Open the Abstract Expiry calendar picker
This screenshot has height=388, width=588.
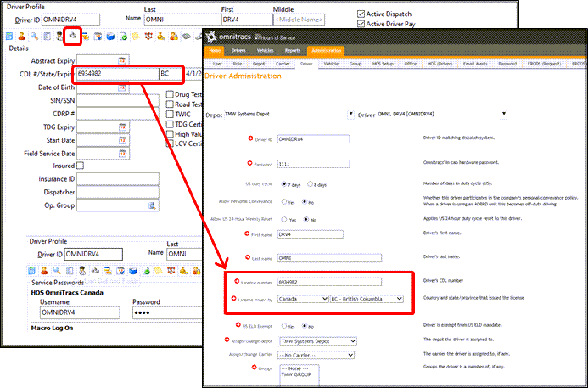[x=122, y=60]
